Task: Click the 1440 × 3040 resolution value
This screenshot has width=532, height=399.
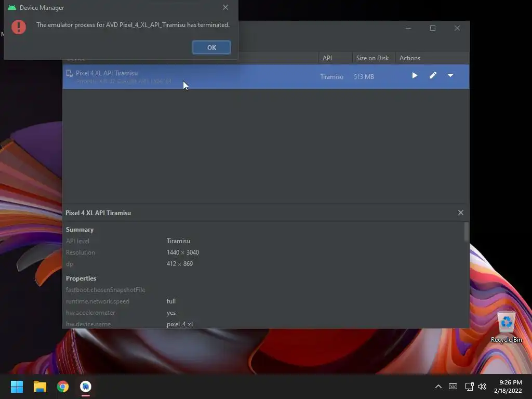Action: click(x=182, y=252)
